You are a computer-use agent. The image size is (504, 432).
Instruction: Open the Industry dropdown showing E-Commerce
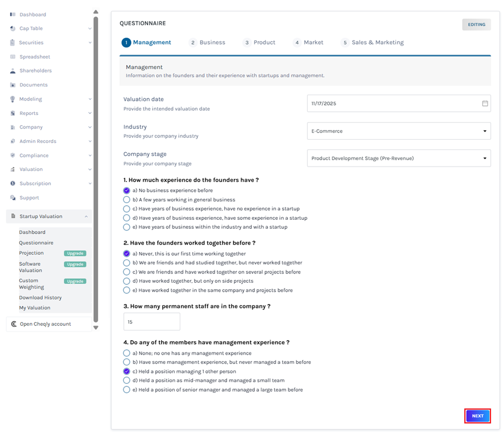pos(398,131)
